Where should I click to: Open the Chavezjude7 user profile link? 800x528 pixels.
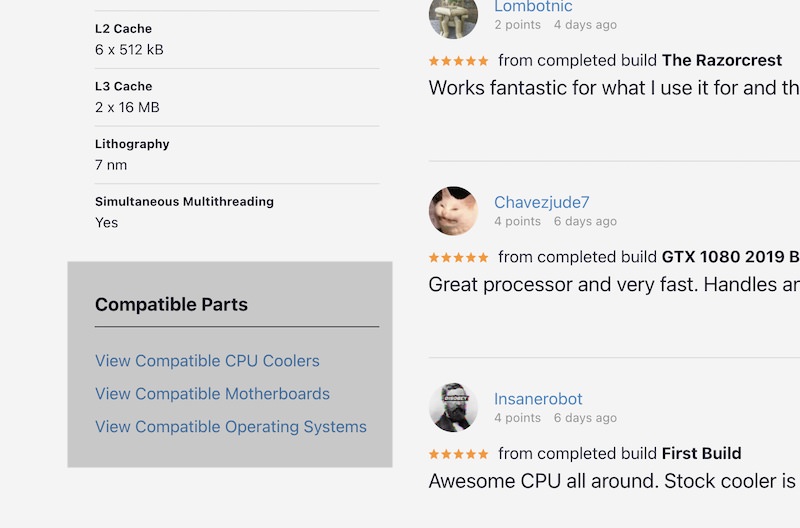pos(541,202)
